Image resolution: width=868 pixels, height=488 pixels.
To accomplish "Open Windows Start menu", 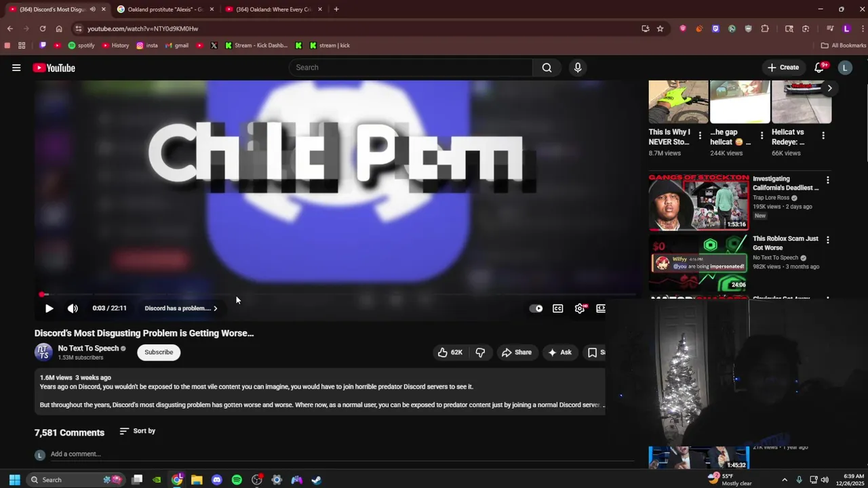I will click(14, 480).
